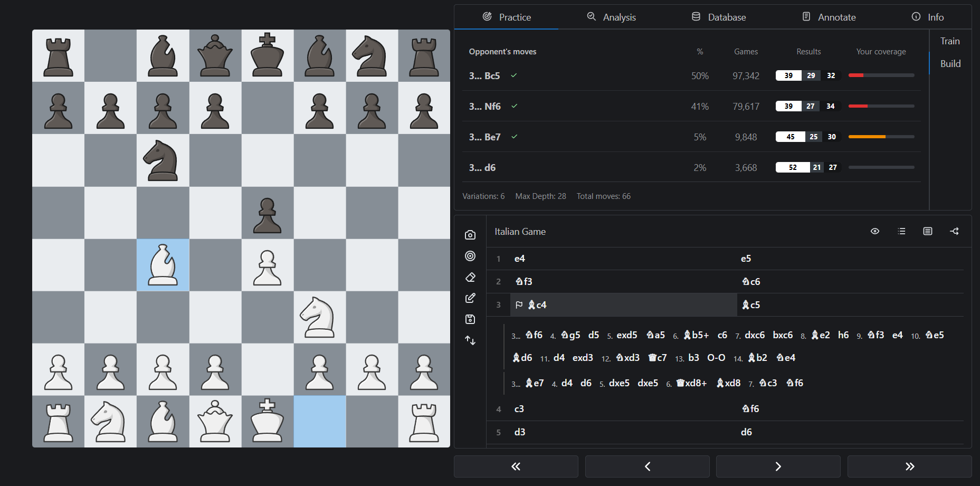This screenshot has height=486, width=980.
Task: Click the branch variations icon
Action: [954, 231]
